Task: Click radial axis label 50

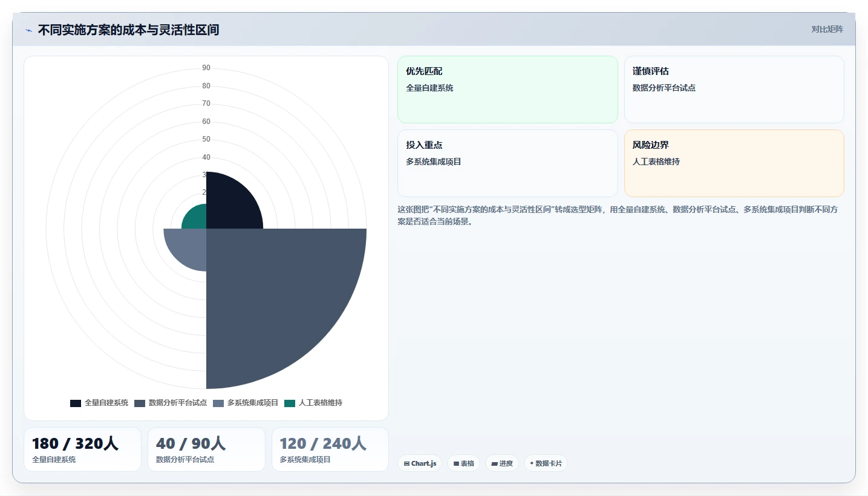Action: pyautogui.click(x=206, y=139)
